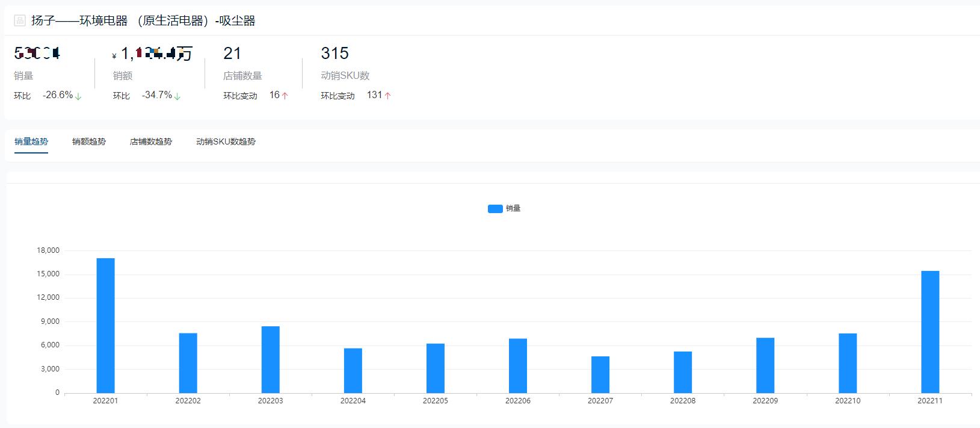
Task: Click the -26.6% change value
Action: click(58, 95)
